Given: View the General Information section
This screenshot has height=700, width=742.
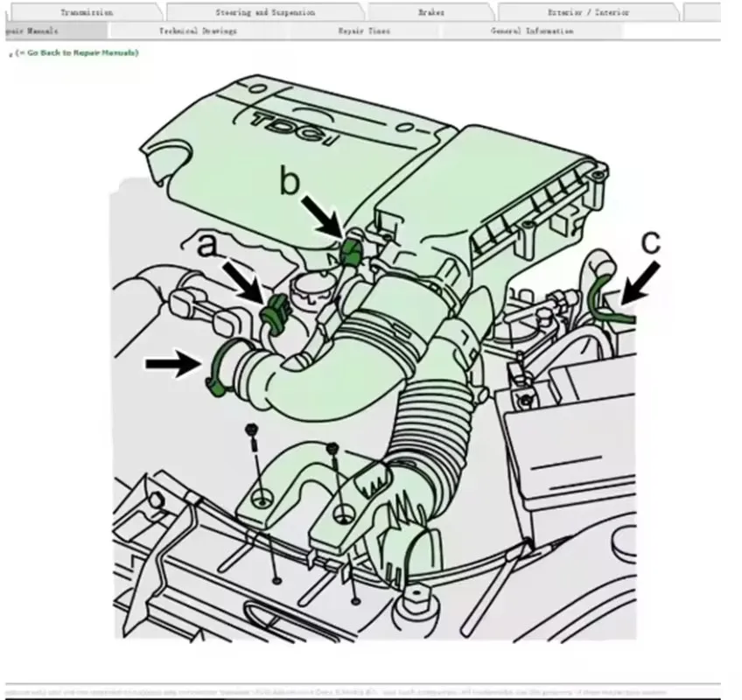Looking at the screenshot, I should pos(528,30).
